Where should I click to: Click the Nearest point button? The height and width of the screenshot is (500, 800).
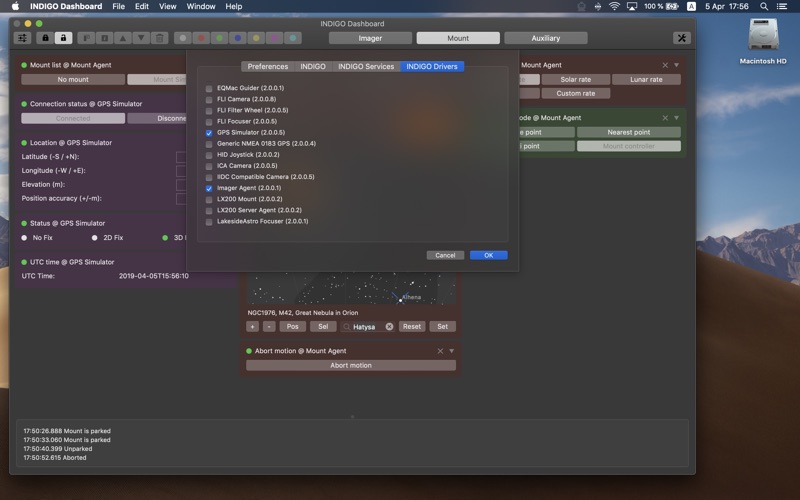(x=629, y=132)
